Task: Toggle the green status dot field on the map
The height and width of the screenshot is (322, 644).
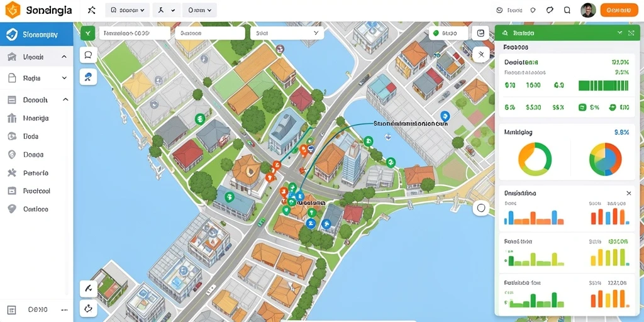Action: pos(448,33)
